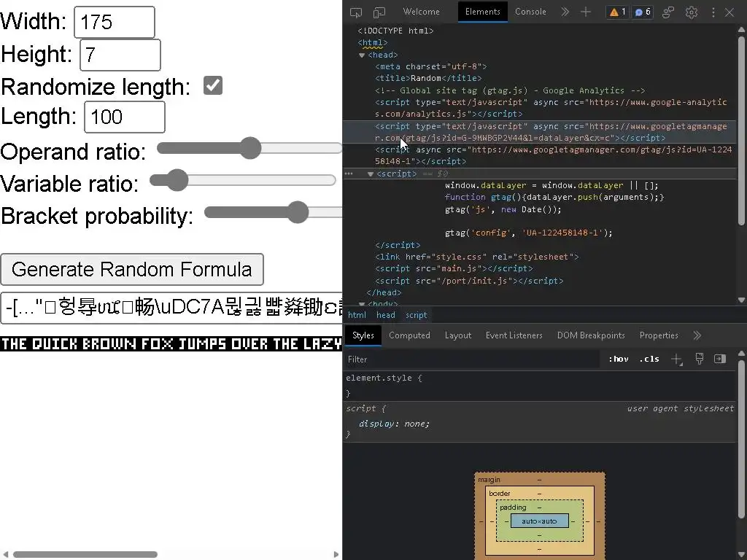Viewport: 747px width, 560px height.
Task: Click the Operand ratio slider handle
Action: pyautogui.click(x=250, y=148)
